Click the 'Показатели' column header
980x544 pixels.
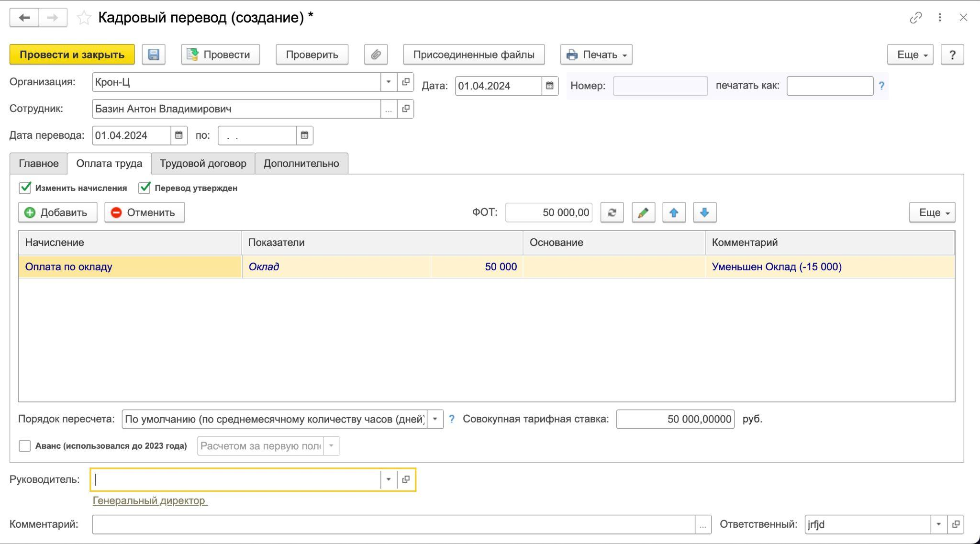382,243
